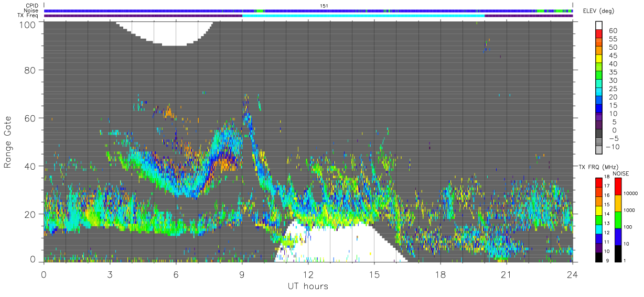Viewport: 644px width, 297px height.
Task: Click the '6' tick on UT hours axis
Action: tap(176, 274)
